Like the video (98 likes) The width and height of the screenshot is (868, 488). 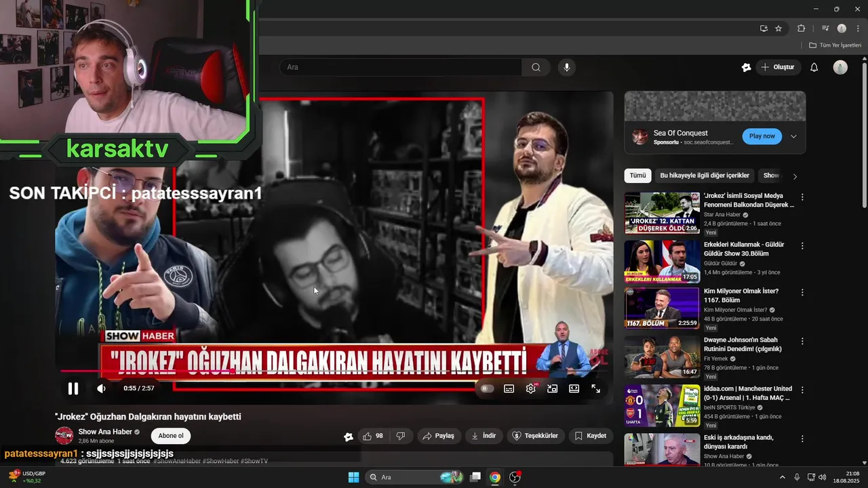point(374,436)
